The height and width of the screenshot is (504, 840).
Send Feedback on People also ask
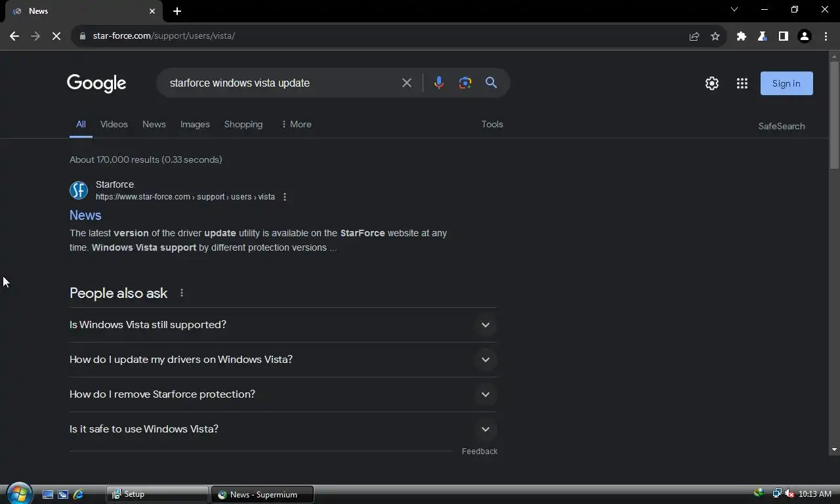[x=480, y=451]
